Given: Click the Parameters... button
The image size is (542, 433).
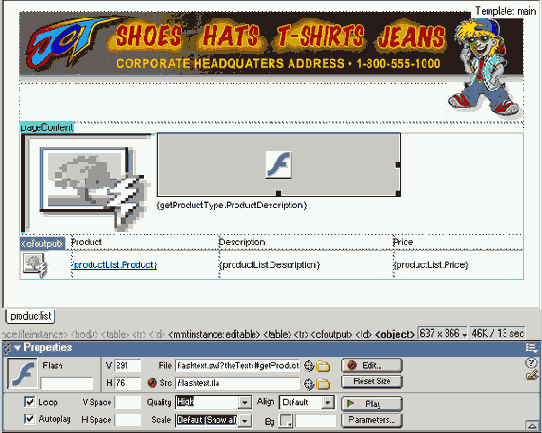Looking at the screenshot, I should tap(372, 420).
